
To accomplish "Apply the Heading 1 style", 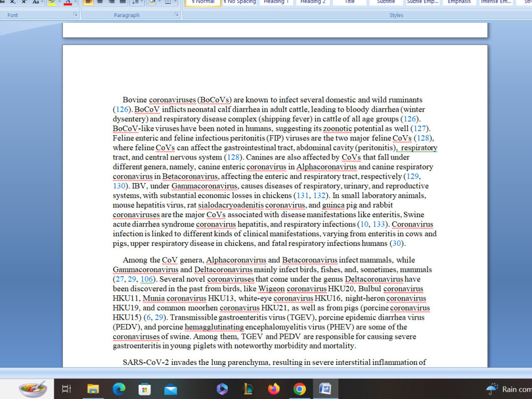I will (276, 3).
